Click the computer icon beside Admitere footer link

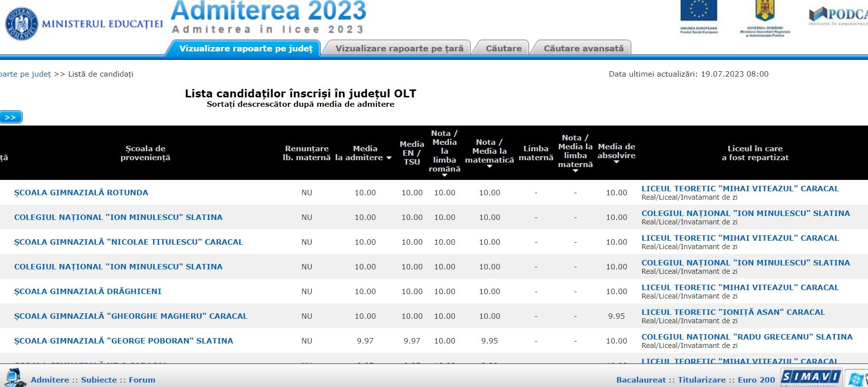15,378
